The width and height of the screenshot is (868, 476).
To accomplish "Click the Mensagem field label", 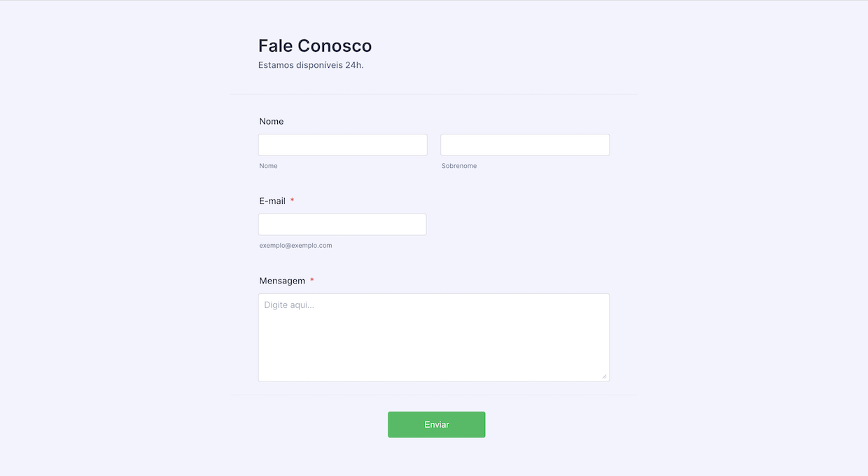I will pos(282,281).
